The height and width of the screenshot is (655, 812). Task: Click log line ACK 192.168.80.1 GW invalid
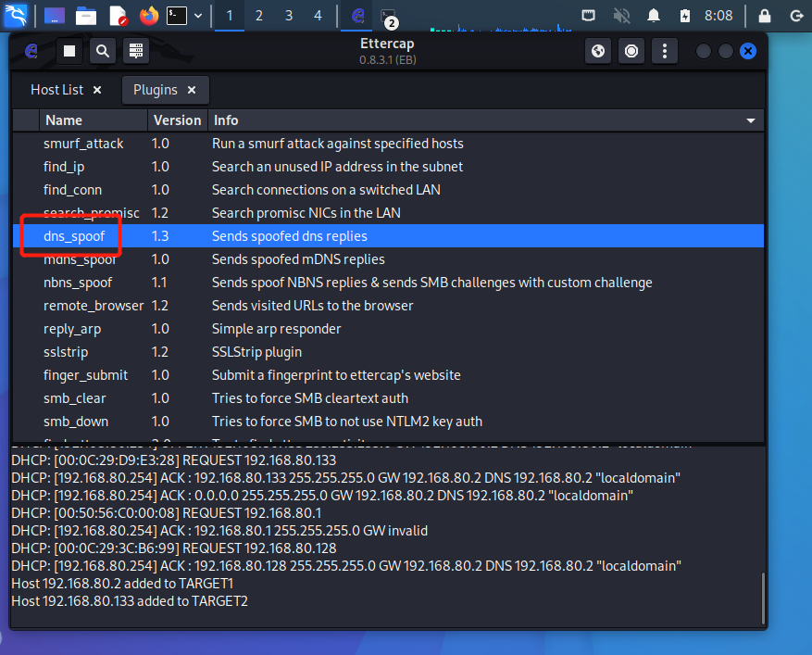[219, 531]
